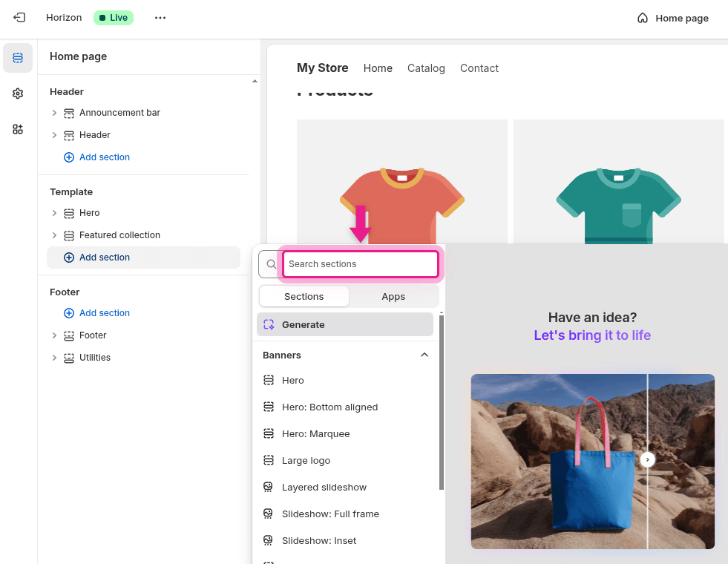The image size is (728, 564).
Task: Open Theme settings gear icon
Action: (18, 94)
